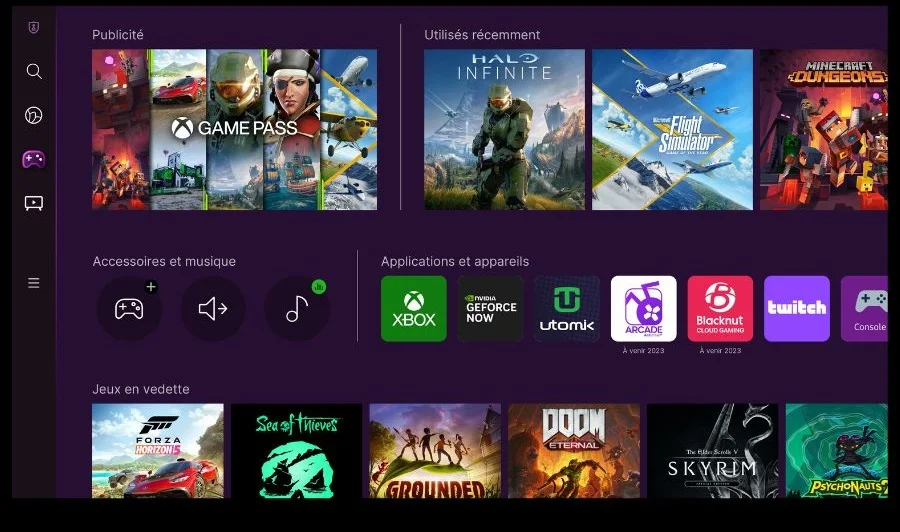The width and height of the screenshot is (900, 532).
Task: Add a game controller accessory
Action: (129, 309)
